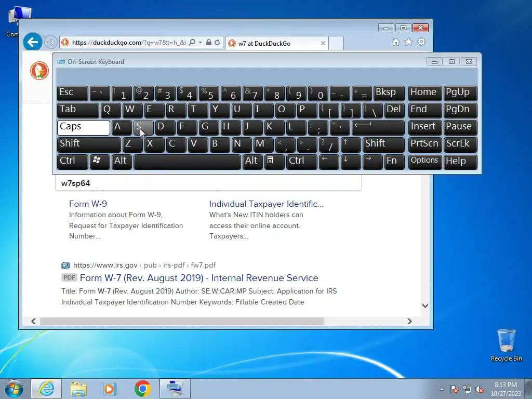Click the down arrow key
532x399 pixels.
click(351, 162)
